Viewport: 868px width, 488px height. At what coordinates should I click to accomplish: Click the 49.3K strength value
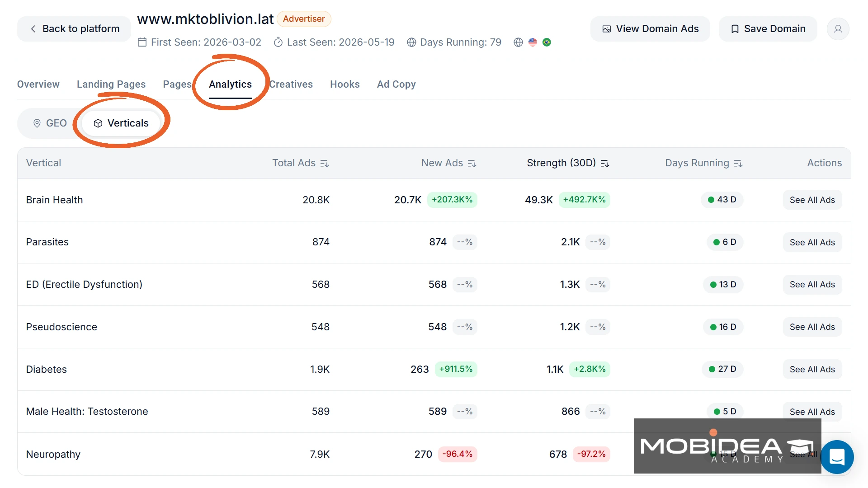tap(539, 200)
